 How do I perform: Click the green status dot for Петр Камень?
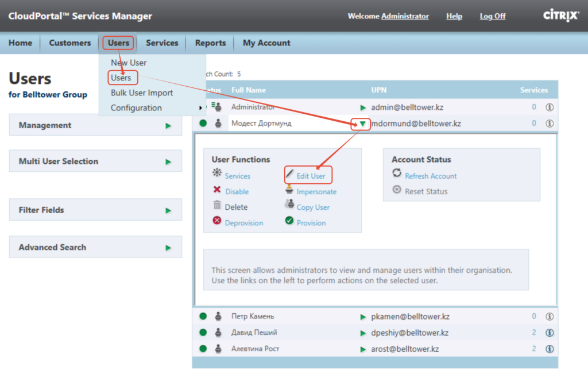[203, 317]
